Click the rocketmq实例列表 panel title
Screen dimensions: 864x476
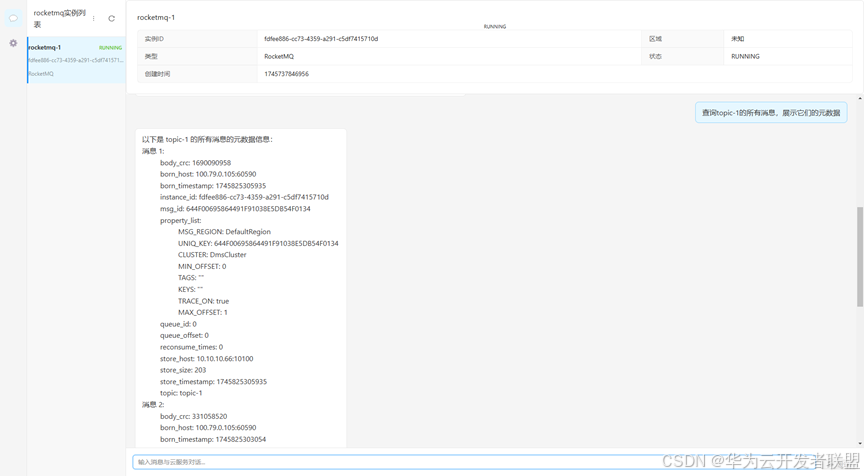tap(60, 19)
